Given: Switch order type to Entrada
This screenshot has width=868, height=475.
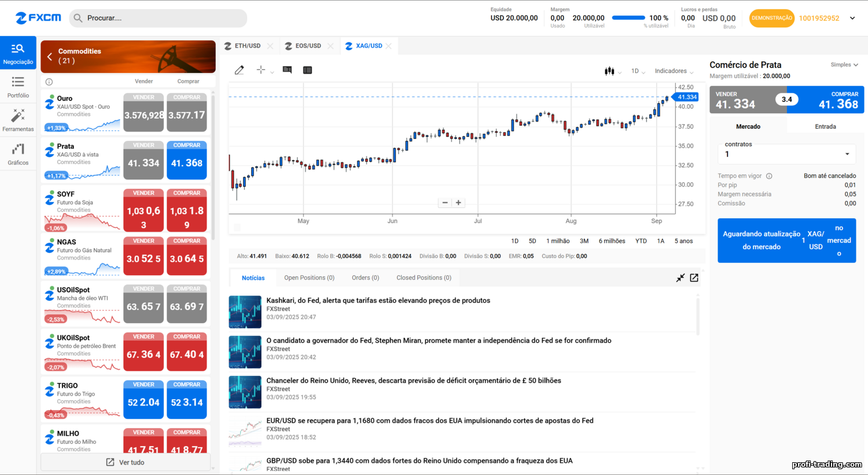Looking at the screenshot, I should [825, 126].
